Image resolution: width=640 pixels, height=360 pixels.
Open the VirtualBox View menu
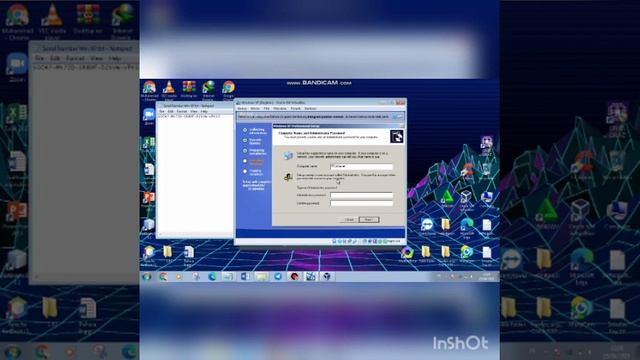(267, 109)
